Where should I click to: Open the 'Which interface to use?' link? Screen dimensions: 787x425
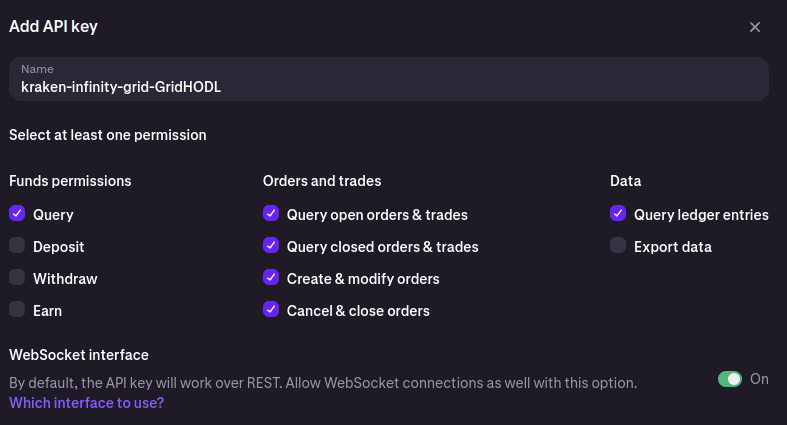[x=86, y=403]
